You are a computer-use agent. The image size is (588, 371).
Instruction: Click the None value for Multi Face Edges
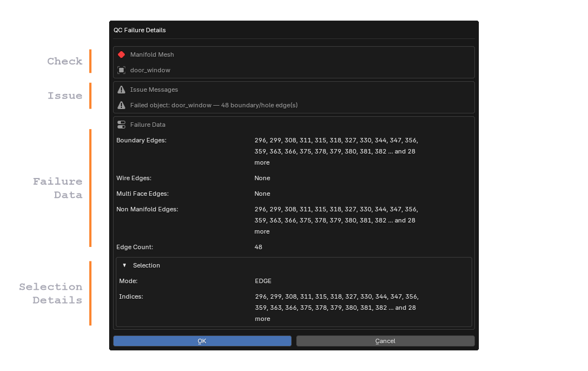(x=262, y=194)
